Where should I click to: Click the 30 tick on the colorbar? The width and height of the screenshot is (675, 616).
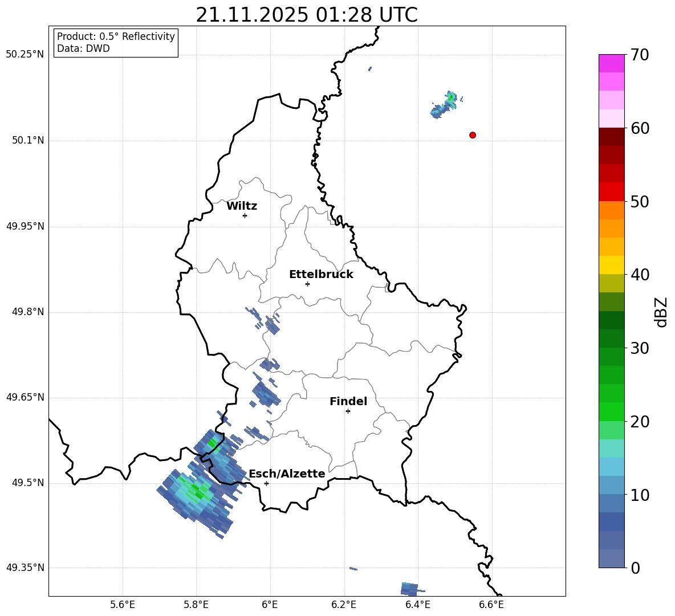pyautogui.click(x=640, y=348)
